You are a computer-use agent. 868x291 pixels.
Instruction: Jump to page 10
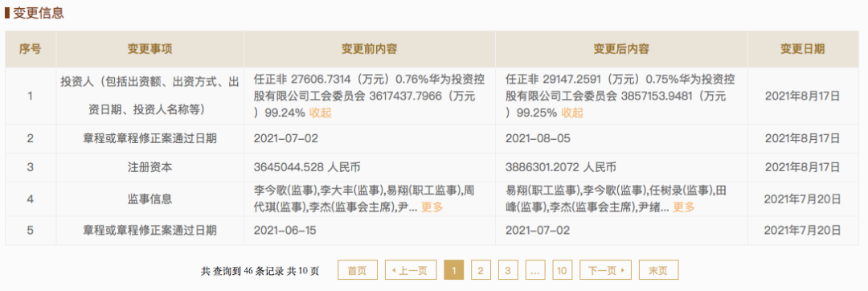(562, 270)
